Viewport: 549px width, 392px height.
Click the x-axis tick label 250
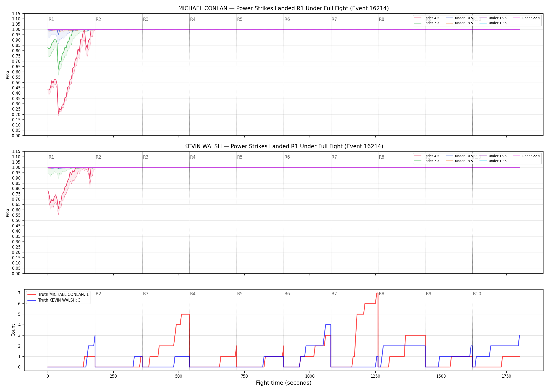click(x=113, y=376)
